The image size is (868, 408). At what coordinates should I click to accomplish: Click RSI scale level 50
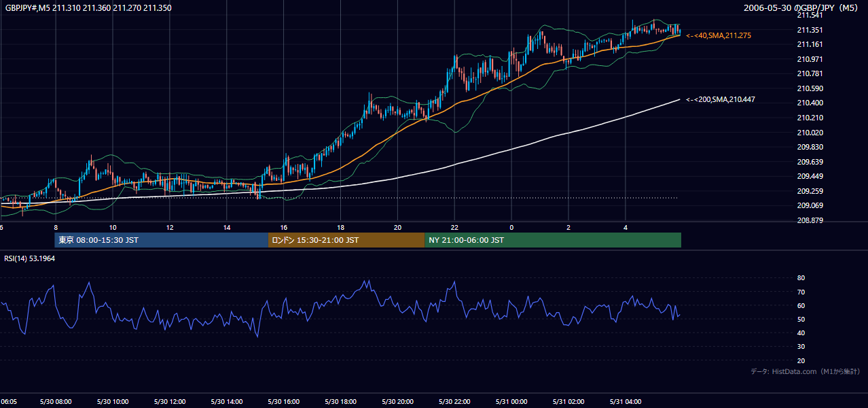[x=801, y=319]
